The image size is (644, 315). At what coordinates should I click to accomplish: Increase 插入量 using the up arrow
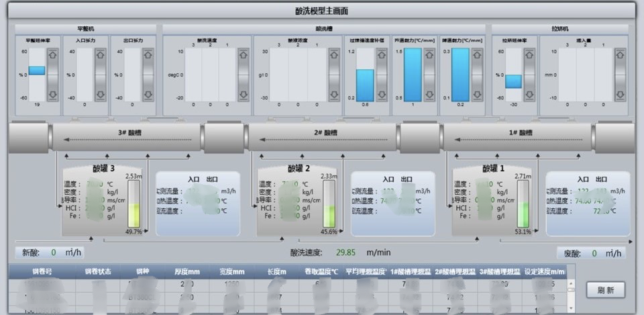pos(620,54)
